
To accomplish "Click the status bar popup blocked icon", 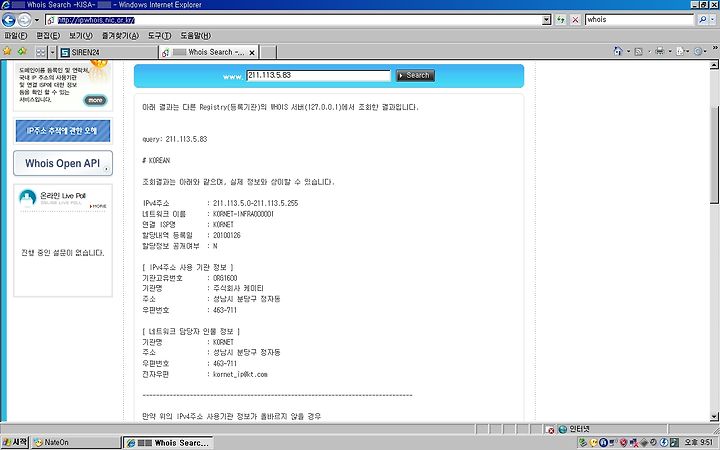I will click(x=551, y=430).
